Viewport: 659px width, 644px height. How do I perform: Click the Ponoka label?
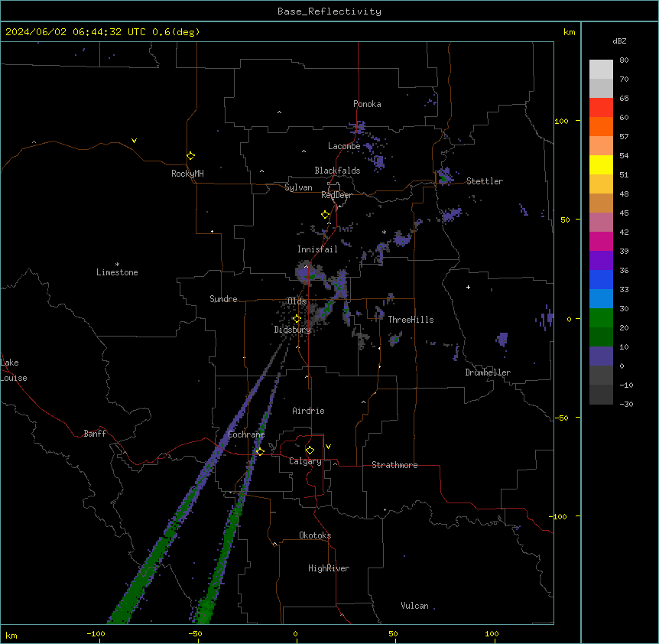[367, 104]
